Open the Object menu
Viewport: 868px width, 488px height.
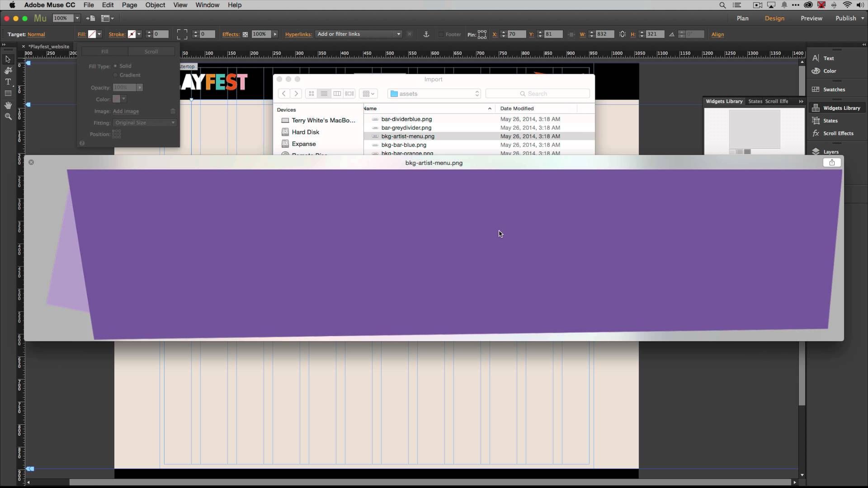click(x=155, y=5)
